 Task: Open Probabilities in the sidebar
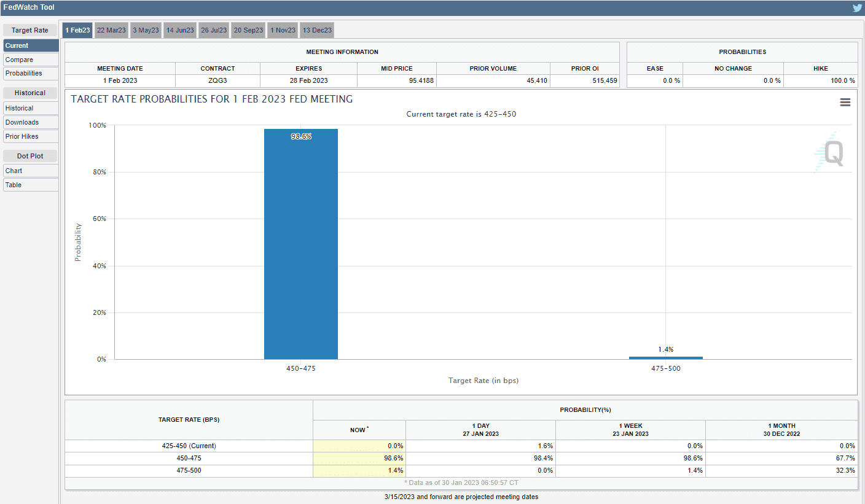coord(31,73)
